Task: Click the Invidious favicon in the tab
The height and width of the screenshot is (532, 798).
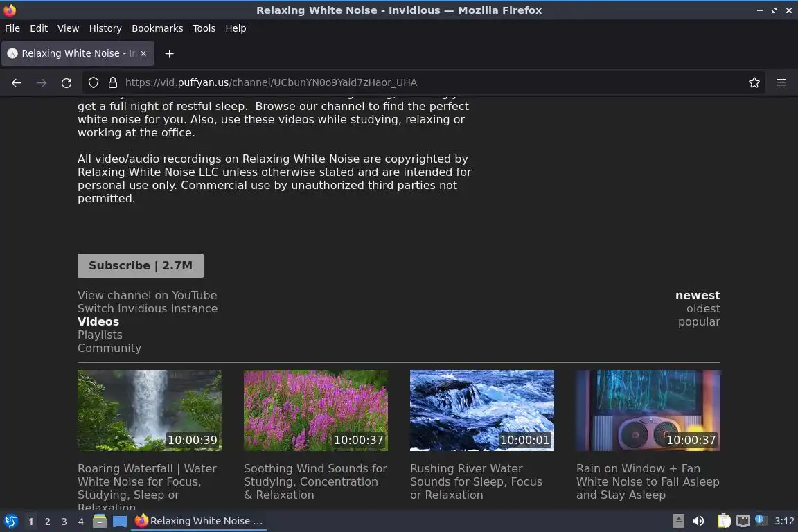Action: coord(12,53)
